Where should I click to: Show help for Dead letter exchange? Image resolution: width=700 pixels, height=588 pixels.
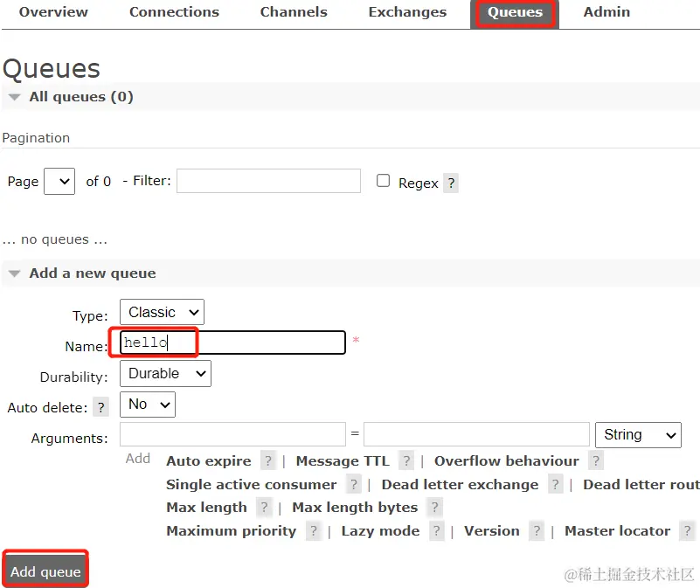(555, 484)
